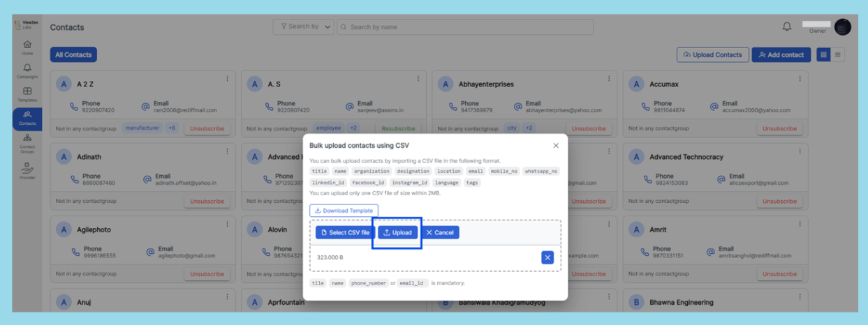
Task: Go to Templates in sidebar
Action: point(27,94)
